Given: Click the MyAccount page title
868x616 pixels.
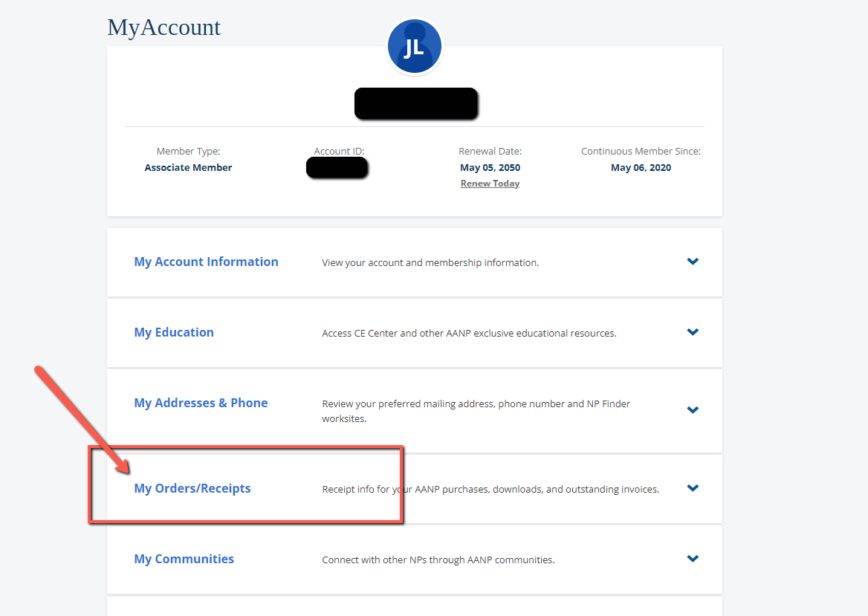Looking at the screenshot, I should click(163, 27).
